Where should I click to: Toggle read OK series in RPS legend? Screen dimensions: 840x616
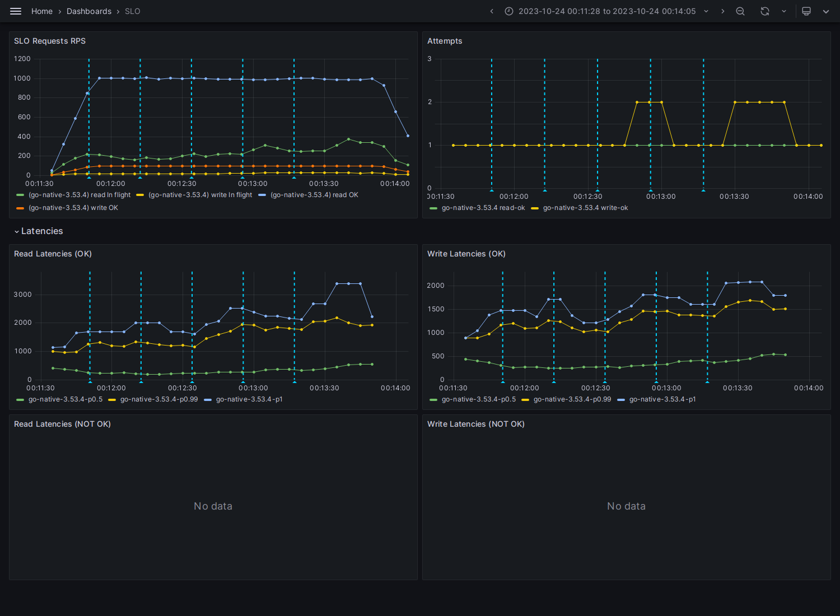click(314, 195)
